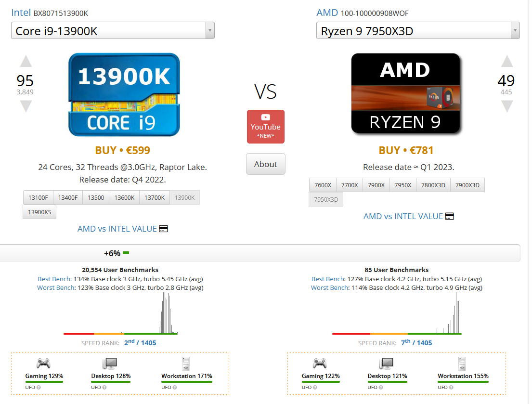This screenshot has width=532, height=404.
Task: Click help icon beside AMD Gaming UFO
Action: tap(315, 387)
